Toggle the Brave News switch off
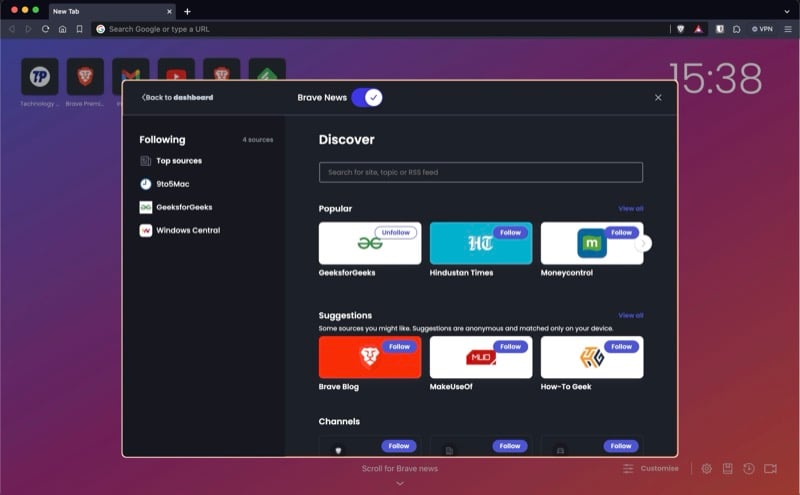The width and height of the screenshot is (800, 495). click(x=367, y=97)
